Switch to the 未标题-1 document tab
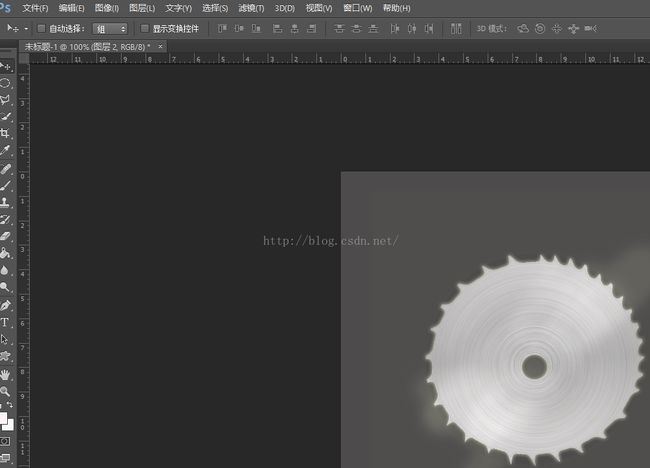Viewport: 650px width, 468px height. (86, 46)
